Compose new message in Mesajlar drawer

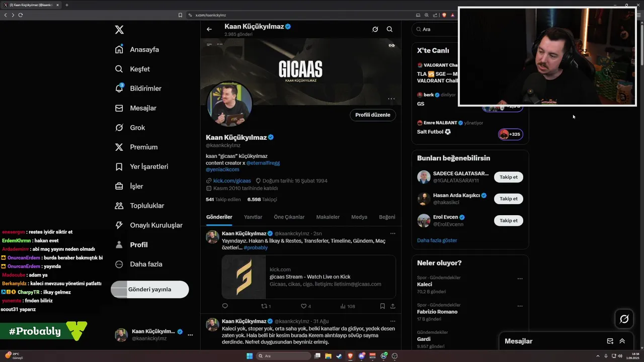coord(610,341)
